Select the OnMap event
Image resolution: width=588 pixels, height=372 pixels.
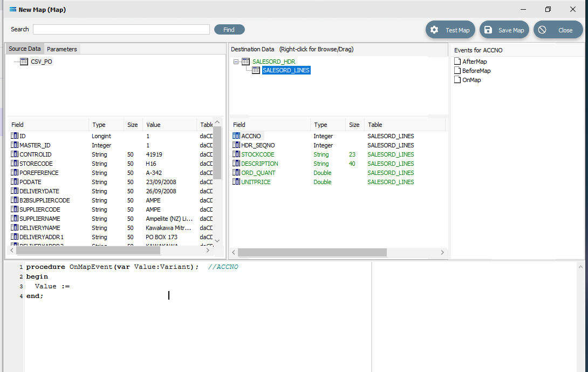pos(471,80)
